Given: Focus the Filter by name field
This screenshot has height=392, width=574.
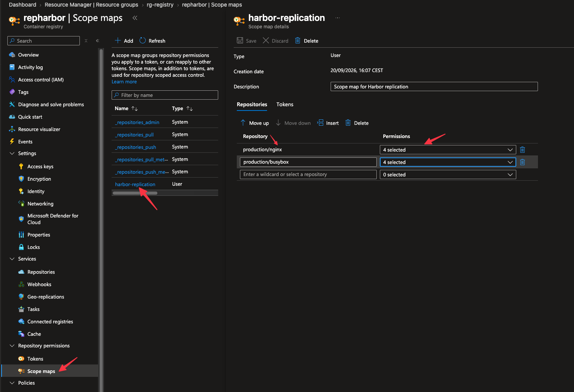Looking at the screenshot, I should pyautogui.click(x=165, y=95).
